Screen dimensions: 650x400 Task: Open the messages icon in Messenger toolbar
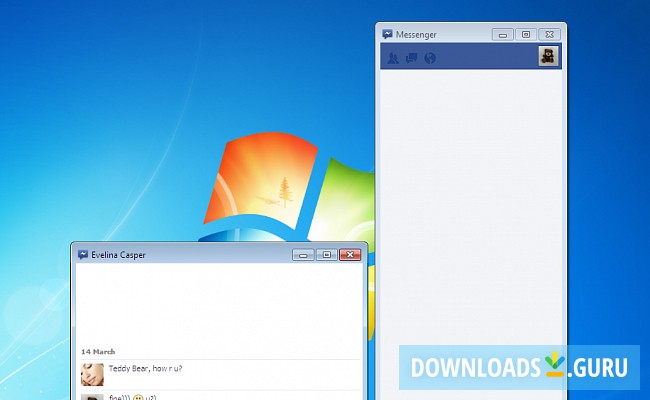pos(411,58)
